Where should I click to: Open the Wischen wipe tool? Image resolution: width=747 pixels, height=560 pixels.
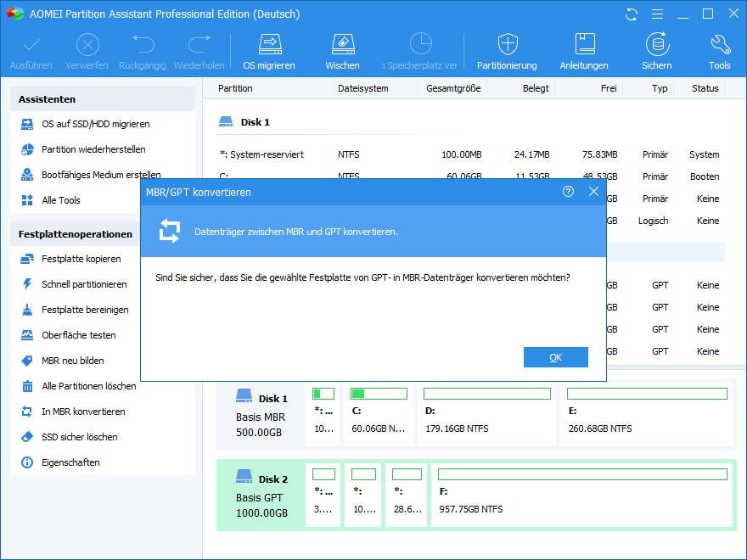click(343, 51)
